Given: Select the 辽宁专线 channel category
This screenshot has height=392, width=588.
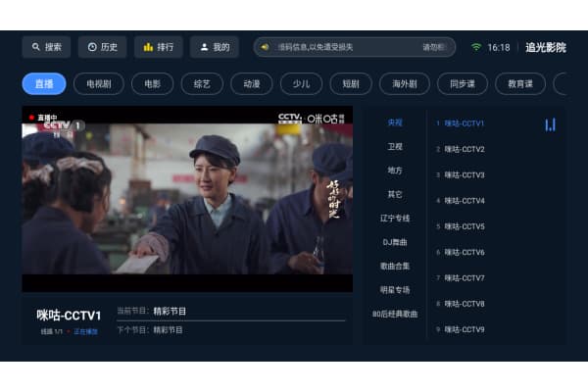Looking at the screenshot, I should pos(395,218).
